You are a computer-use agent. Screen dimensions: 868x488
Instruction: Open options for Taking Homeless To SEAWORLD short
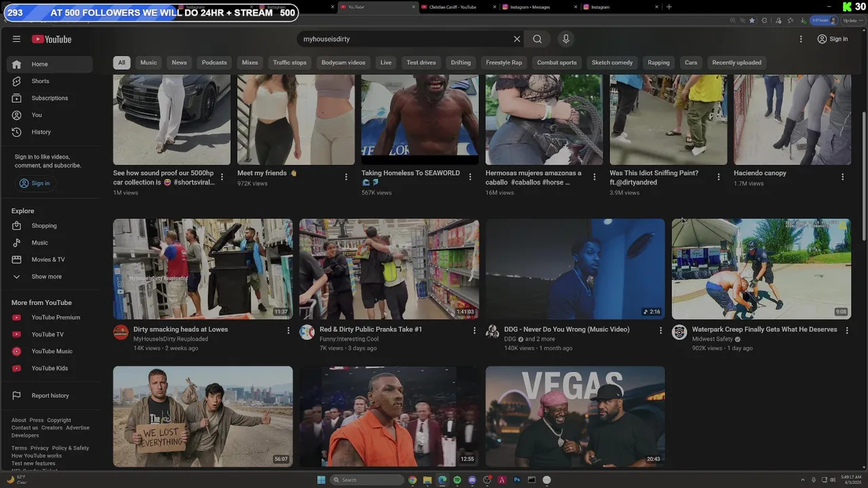470,177
